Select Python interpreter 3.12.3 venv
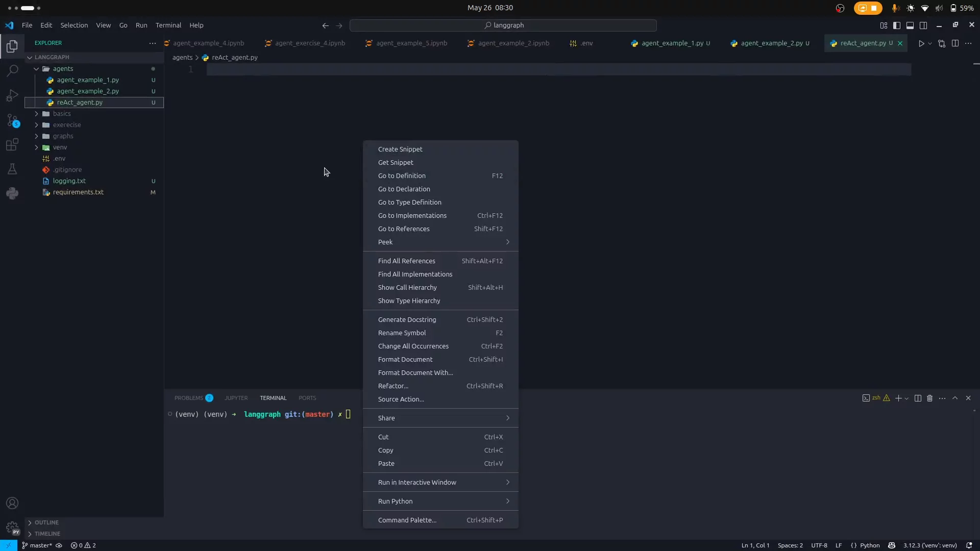This screenshot has width=980, height=551. click(x=930, y=546)
